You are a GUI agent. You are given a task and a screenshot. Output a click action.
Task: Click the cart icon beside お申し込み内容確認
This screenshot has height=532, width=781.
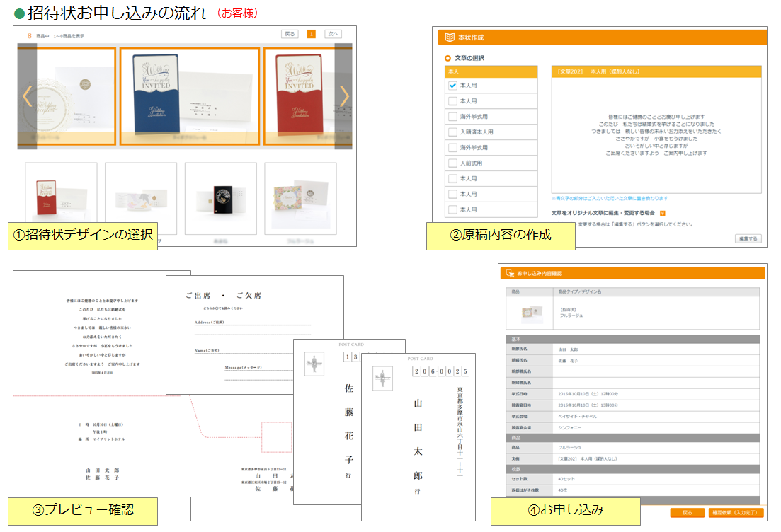(508, 273)
